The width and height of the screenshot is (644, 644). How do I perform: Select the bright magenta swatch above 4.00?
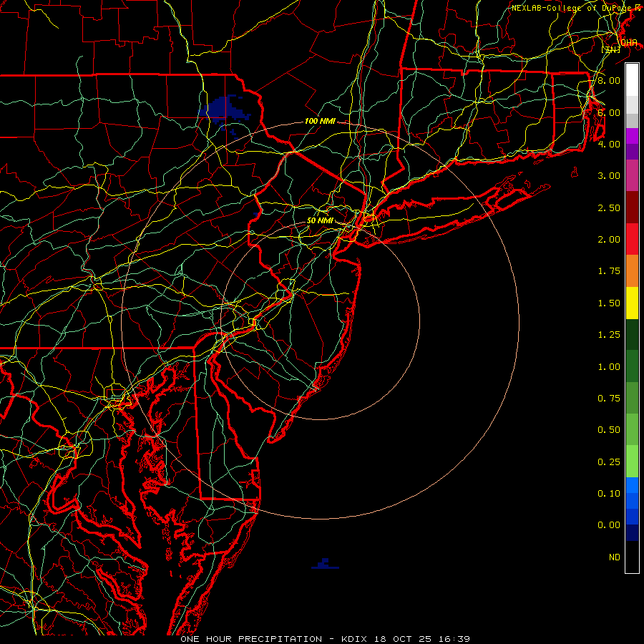pos(632,136)
